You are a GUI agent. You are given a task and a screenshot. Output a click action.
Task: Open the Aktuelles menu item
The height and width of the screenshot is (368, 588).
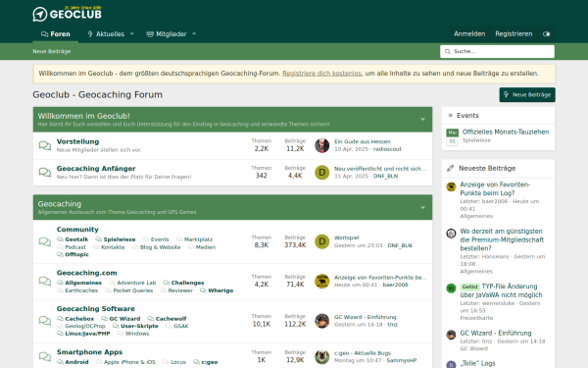coord(106,34)
